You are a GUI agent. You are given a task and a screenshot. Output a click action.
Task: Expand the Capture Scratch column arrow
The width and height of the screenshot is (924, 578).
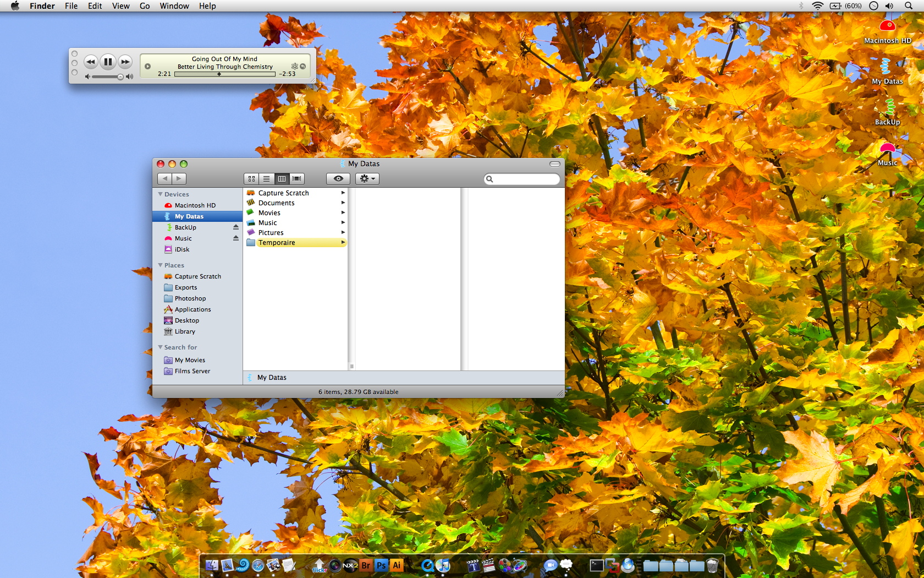[x=343, y=193]
